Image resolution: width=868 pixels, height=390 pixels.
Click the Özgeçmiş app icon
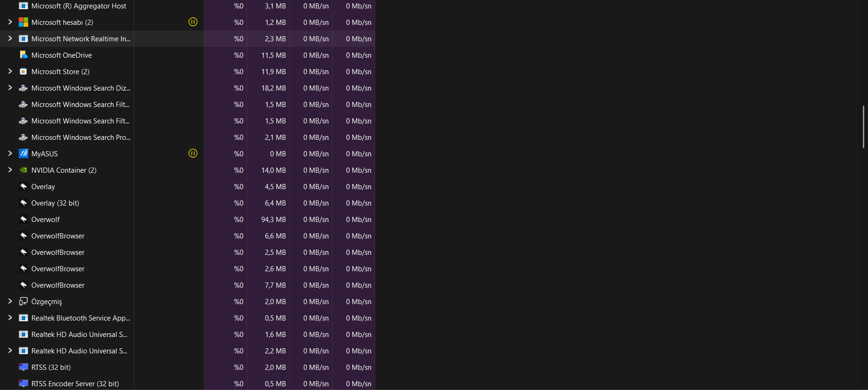coord(23,302)
